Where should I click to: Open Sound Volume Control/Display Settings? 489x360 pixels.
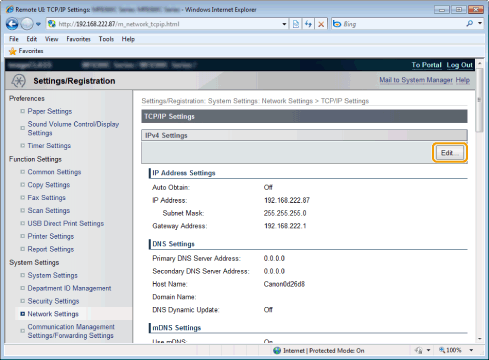tap(73, 128)
